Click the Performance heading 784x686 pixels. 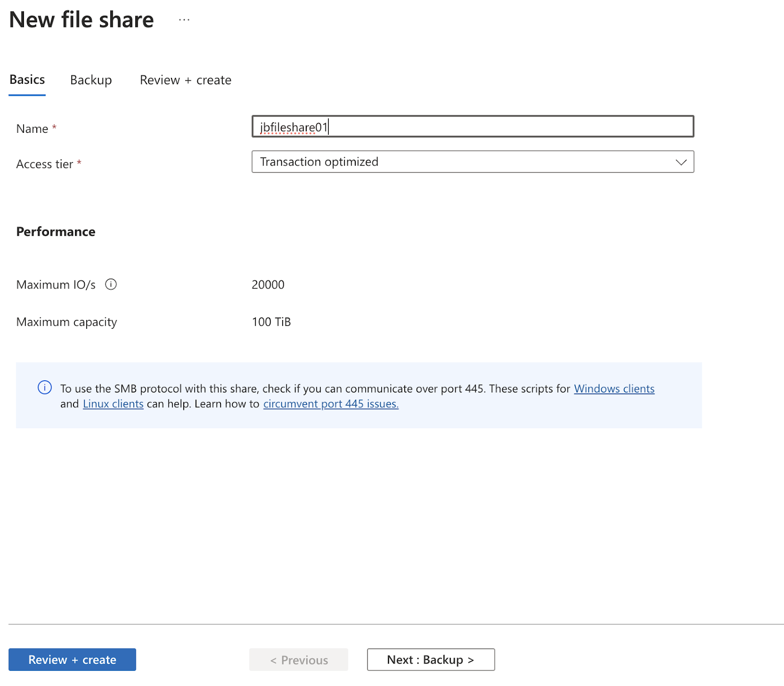(56, 232)
